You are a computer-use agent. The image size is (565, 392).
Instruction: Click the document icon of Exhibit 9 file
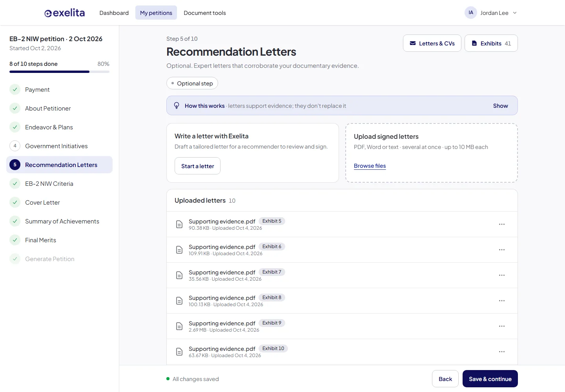(x=179, y=326)
